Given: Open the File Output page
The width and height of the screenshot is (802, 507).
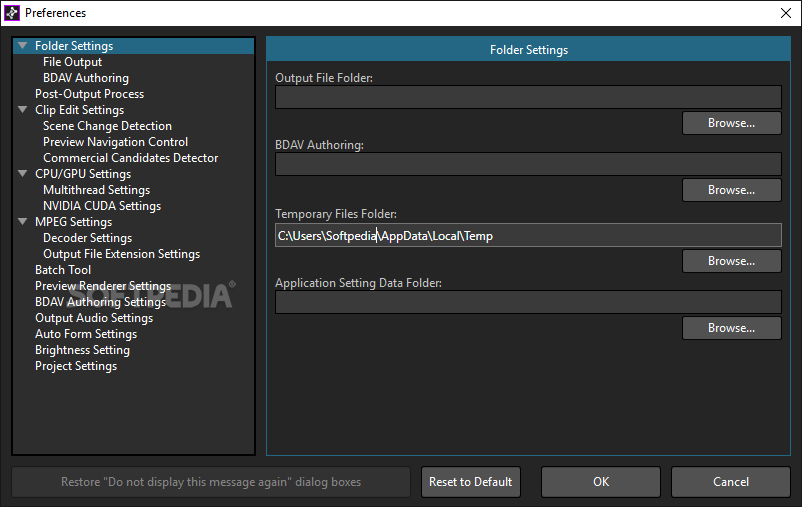Looking at the screenshot, I should [x=72, y=62].
